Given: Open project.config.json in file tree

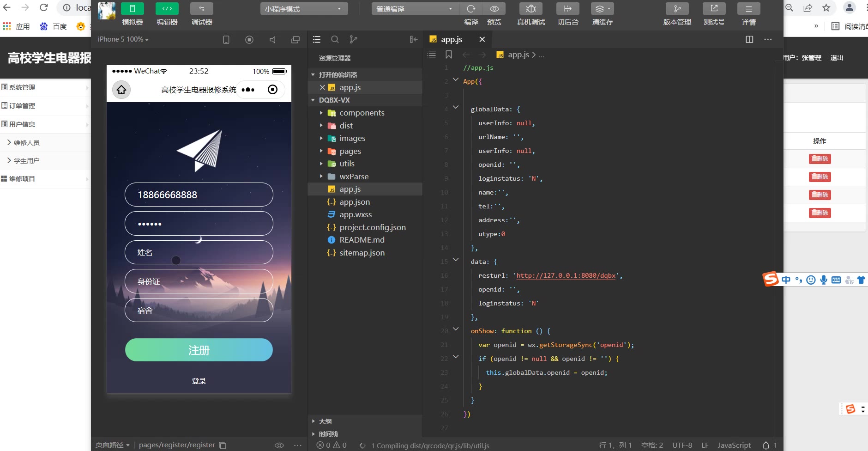Looking at the screenshot, I should [x=372, y=227].
